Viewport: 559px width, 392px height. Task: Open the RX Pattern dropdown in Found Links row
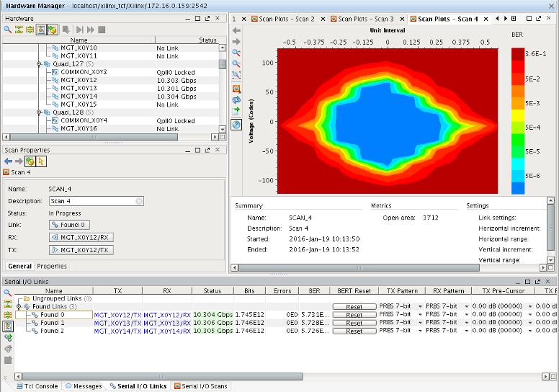click(x=466, y=306)
